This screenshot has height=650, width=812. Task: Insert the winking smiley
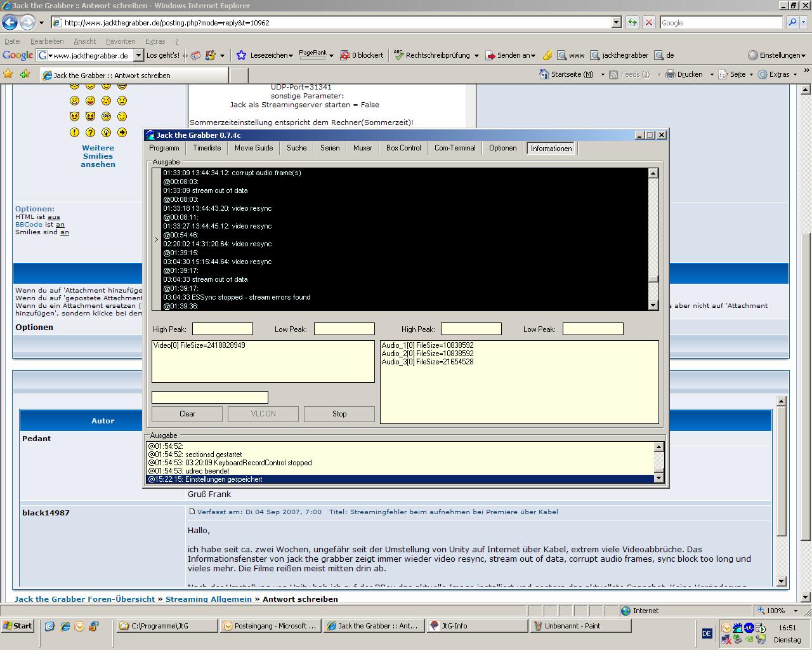pos(122,116)
